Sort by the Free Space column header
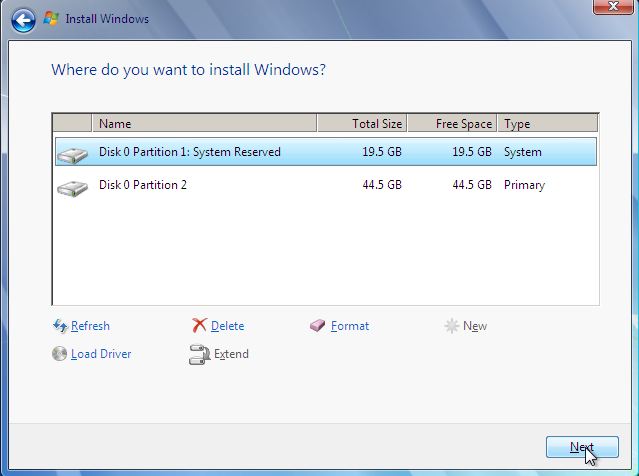The height and width of the screenshot is (476, 639). pos(451,124)
